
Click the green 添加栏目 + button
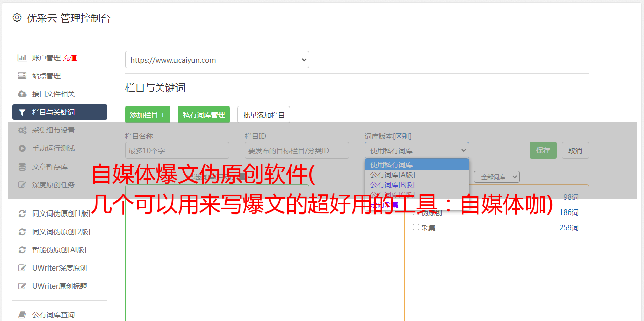148,115
